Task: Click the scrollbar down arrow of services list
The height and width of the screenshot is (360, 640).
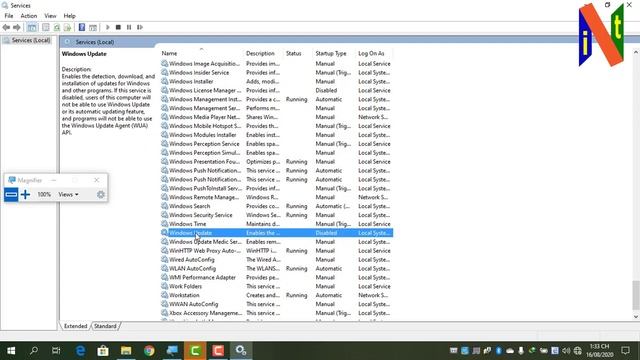Action: click(636, 317)
